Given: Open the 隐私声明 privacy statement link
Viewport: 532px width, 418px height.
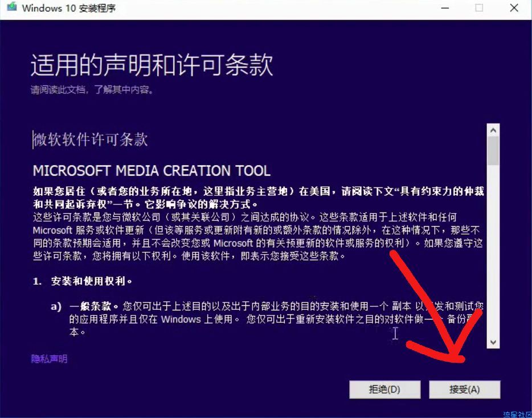Looking at the screenshot, I should tap(49, 359).
